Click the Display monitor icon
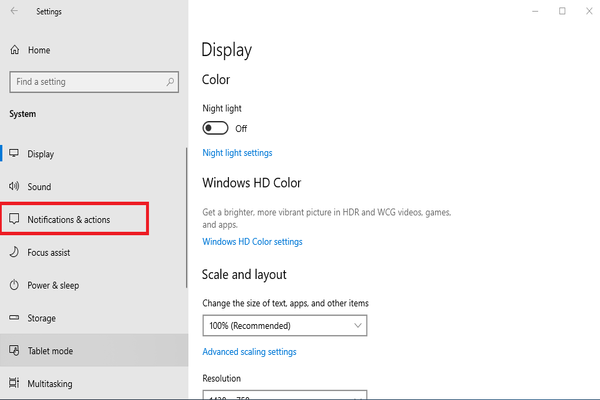This screenshot has width=600, height=400. [x=14, y=153]
